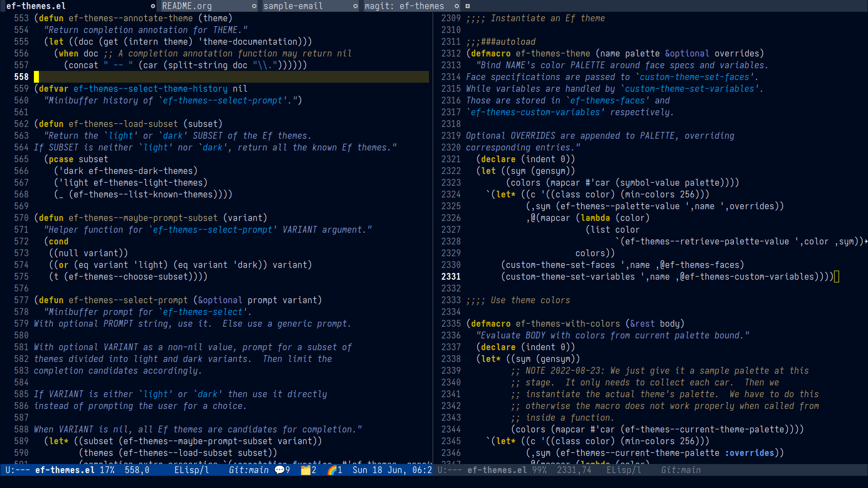Place cursor on defmacro ef-themes-with-colors line

coord(567,324)
